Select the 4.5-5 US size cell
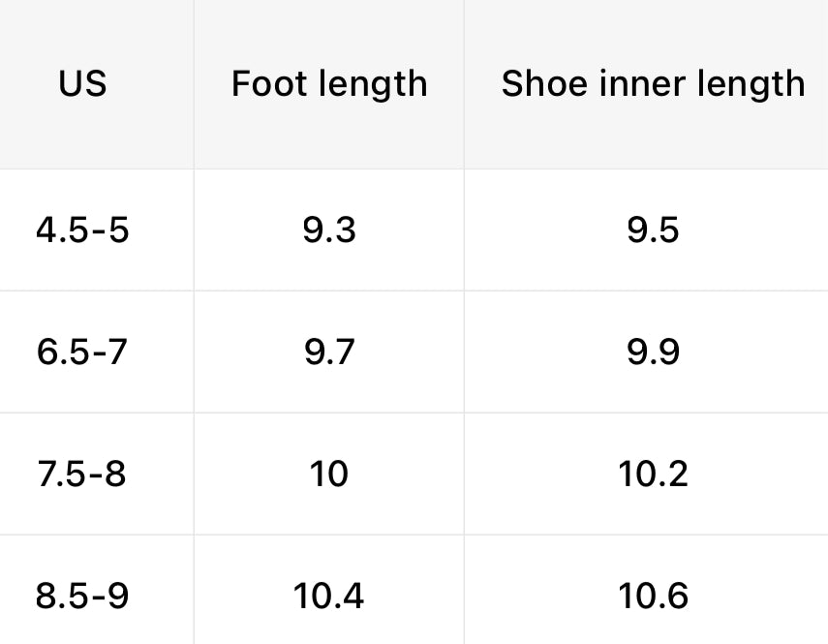This screenshot has width=828, height=644. 82,230
